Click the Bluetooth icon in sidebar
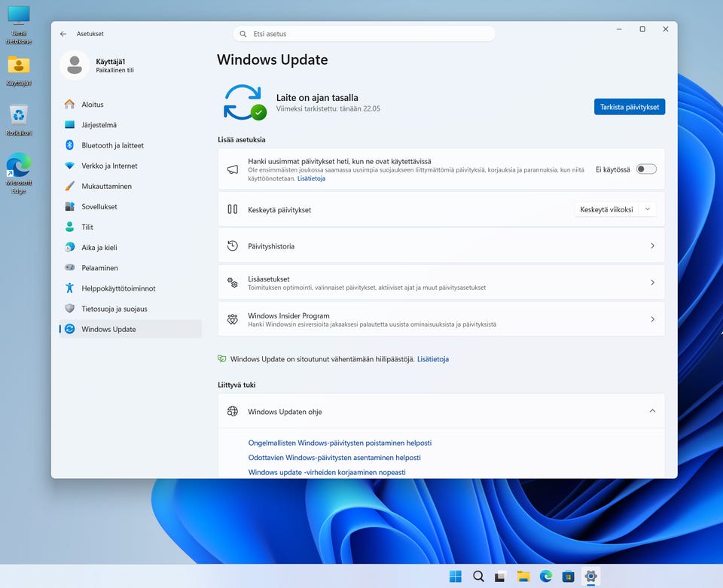 coord(69,145)
